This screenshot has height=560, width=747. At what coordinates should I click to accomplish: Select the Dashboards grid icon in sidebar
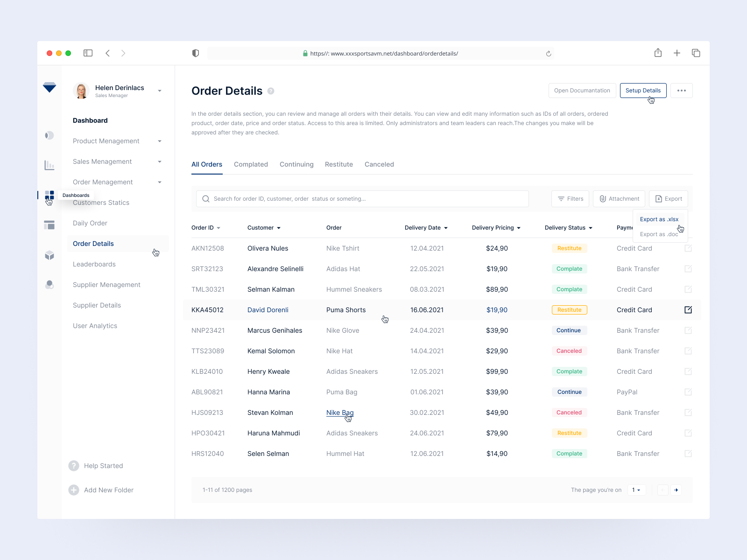(x=49, y=195)
